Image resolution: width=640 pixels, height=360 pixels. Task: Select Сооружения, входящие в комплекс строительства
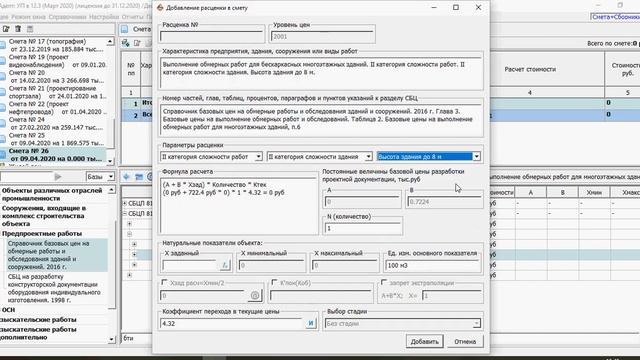coord(44,216)
